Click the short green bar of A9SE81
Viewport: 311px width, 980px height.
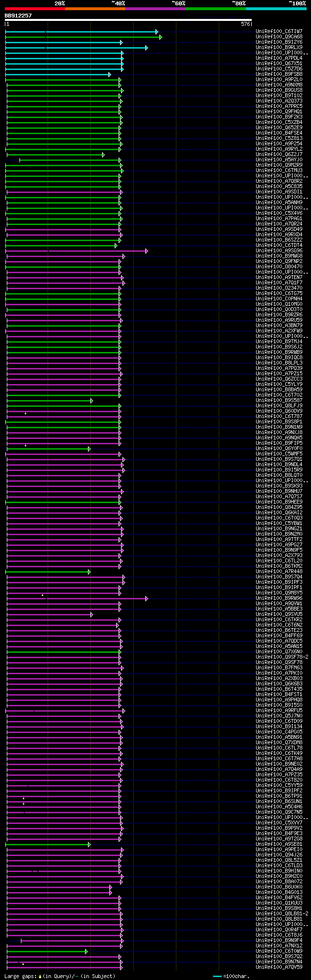(x=48, y=844)
